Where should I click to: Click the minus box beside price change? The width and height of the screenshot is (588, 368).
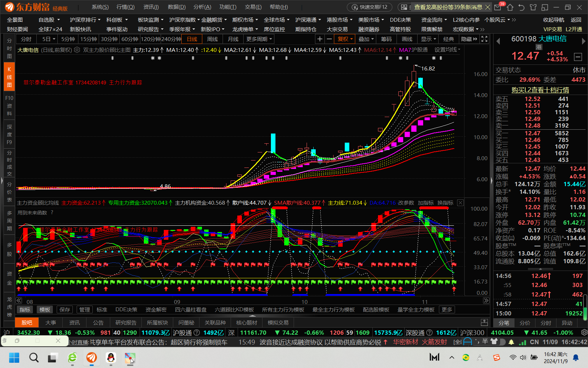[x=578, y=56]
